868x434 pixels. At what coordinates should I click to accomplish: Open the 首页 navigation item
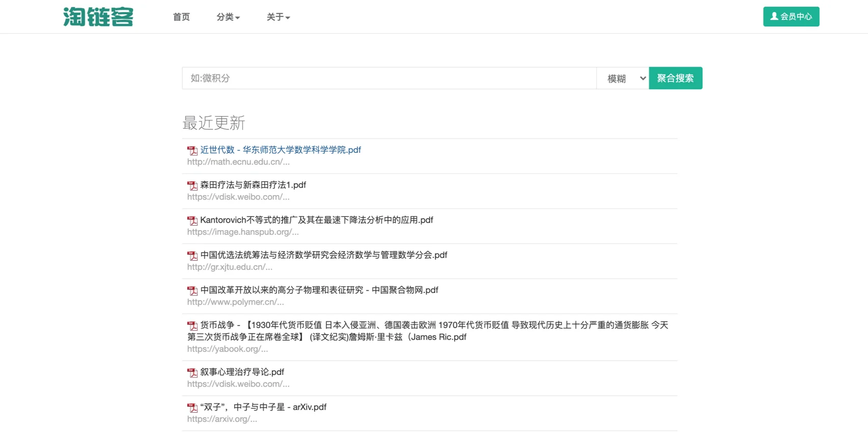(181, 17)
